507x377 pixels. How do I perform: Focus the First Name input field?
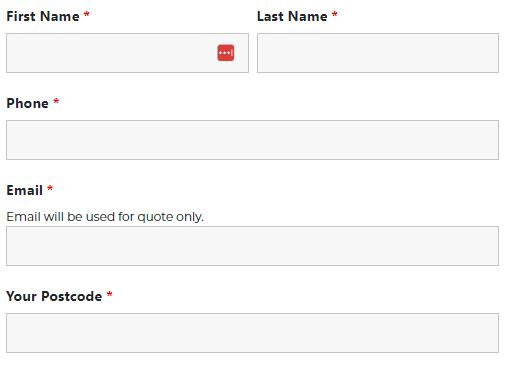[x=127, y=53]
